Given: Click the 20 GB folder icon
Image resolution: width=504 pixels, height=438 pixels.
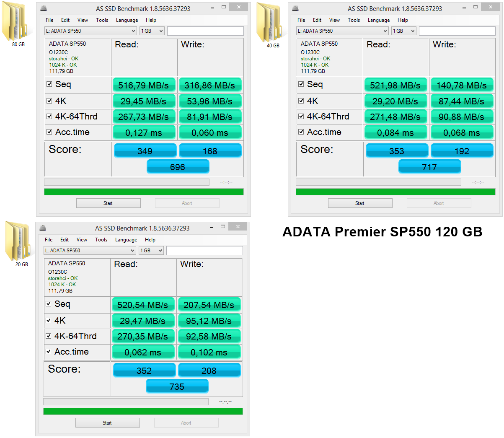Looking at the screenshot, I should tap(18, 241).
